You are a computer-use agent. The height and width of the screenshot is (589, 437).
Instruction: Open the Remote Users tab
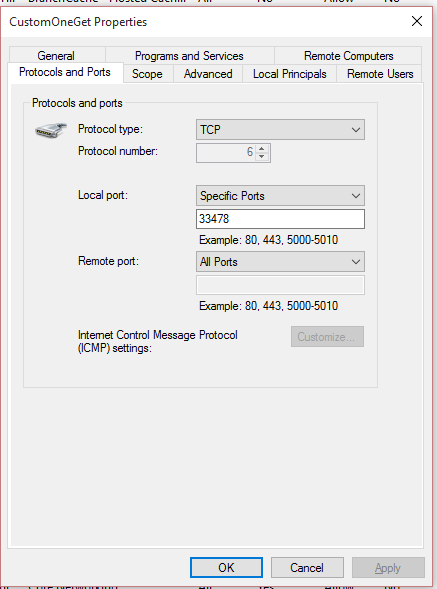point(380,74)
